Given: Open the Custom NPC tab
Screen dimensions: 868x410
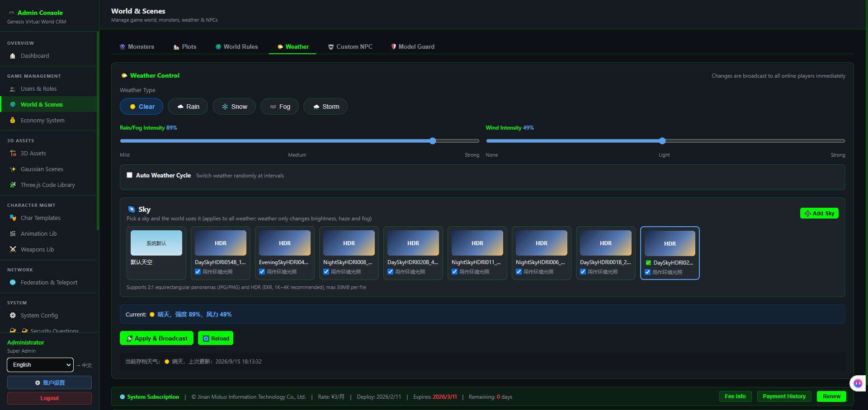Looking at the screenshot, I should [x=350, y=47].
